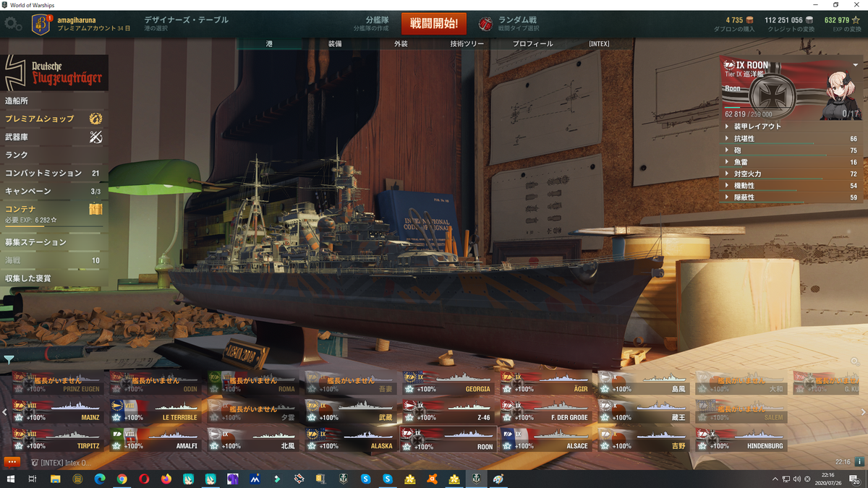Select TIRPITZ ship slot

[58, 440]
